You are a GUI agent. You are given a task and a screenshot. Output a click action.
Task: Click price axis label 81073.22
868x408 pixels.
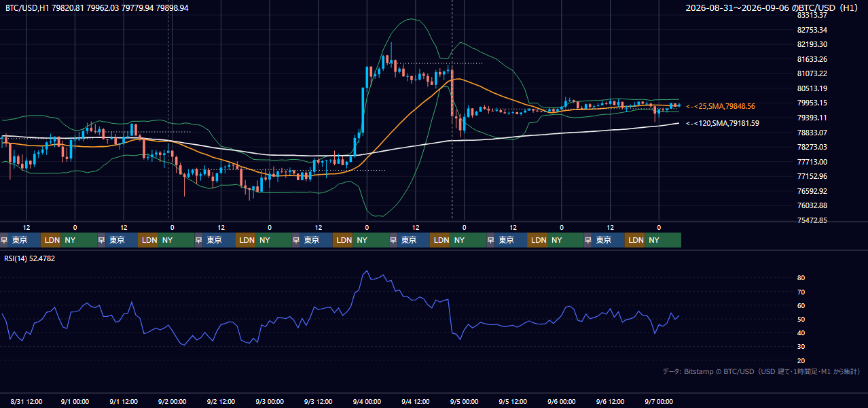tap(812, 73)
